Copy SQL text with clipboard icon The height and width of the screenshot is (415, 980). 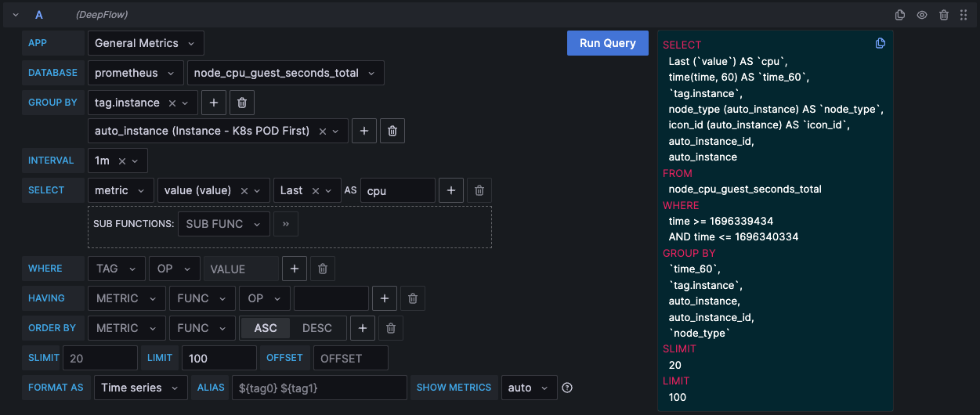881,43
